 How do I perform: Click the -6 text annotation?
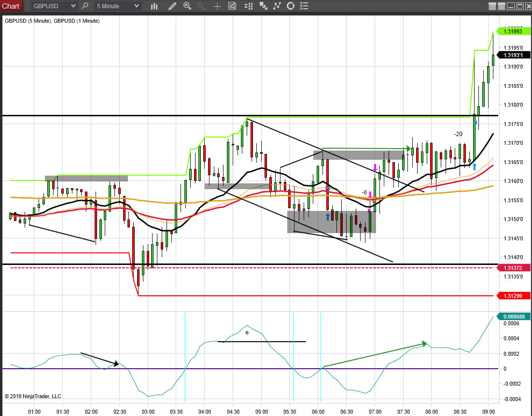(364, 193)
